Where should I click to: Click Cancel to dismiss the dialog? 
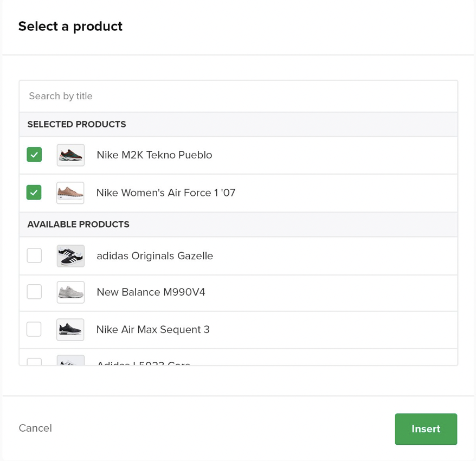[x=35, y=428]
